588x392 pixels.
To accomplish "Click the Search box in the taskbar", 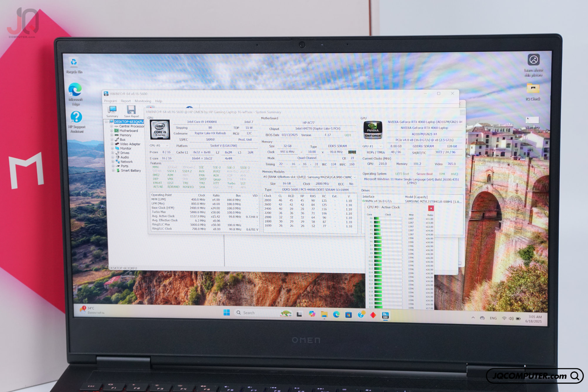I will (x=263, y=313).
